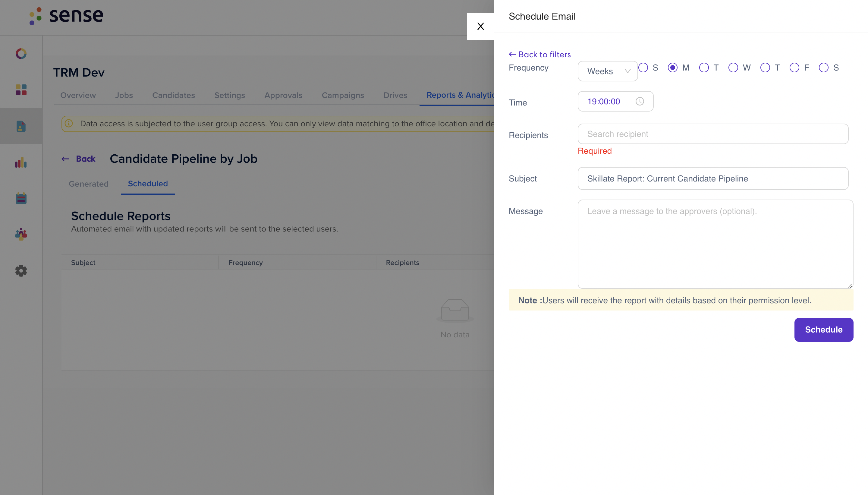The image size is (868, 495).
Task: Select the Wednesday radio button
Action: coord(733,68)
